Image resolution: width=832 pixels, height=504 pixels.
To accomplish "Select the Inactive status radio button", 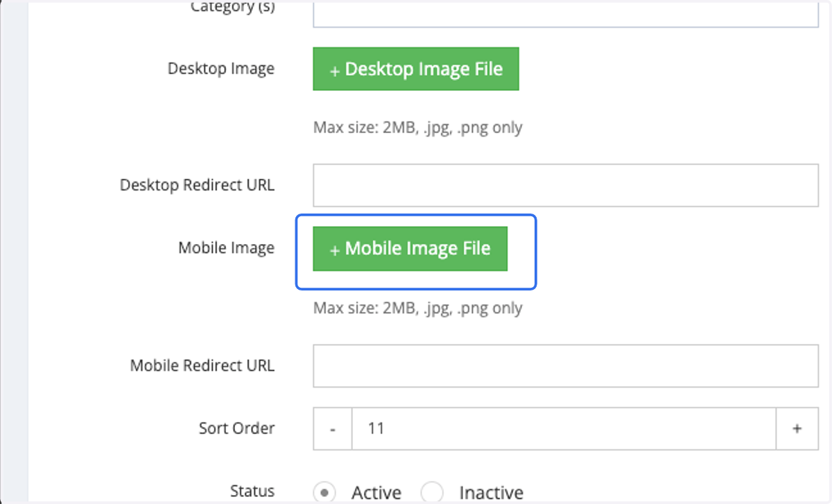I will (x=433, y=493).
